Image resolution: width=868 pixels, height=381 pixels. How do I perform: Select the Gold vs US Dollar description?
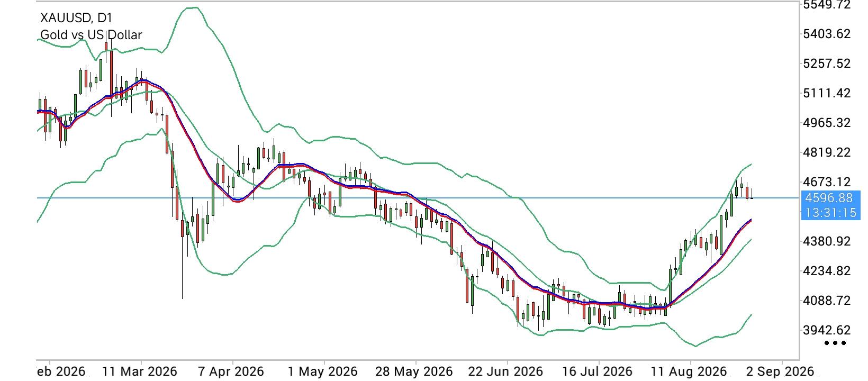tap(91, 35)
